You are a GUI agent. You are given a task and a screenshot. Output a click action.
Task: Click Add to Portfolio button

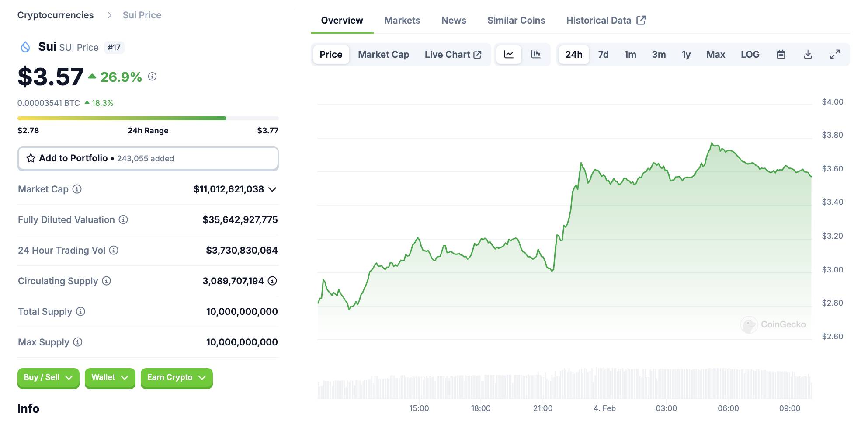pyautogui.click(x=148, y=158)
